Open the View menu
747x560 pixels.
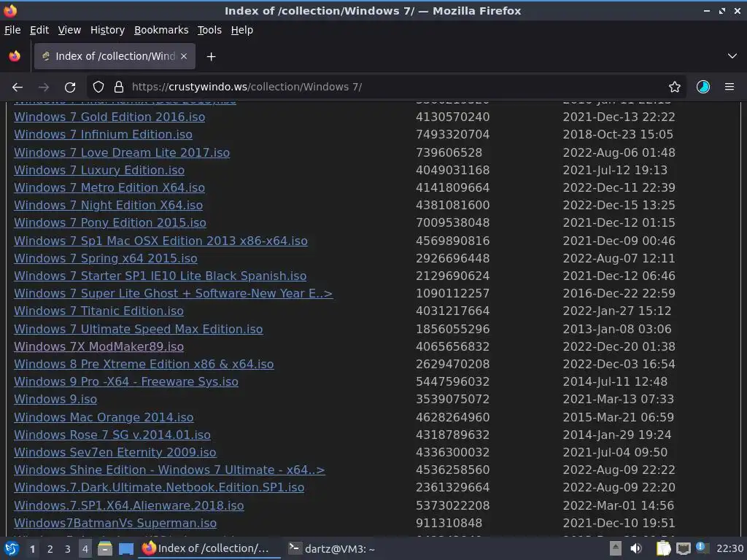(69, 30)
